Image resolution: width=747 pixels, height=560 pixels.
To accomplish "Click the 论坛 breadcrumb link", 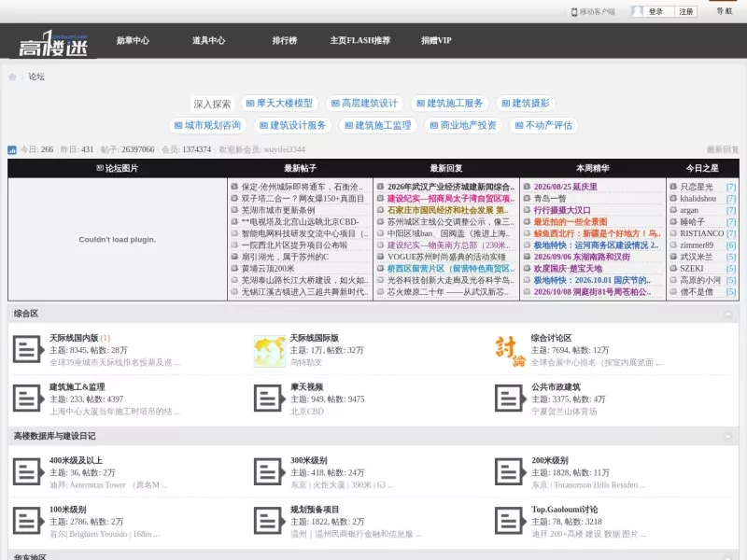I will (x=36, y=77).
